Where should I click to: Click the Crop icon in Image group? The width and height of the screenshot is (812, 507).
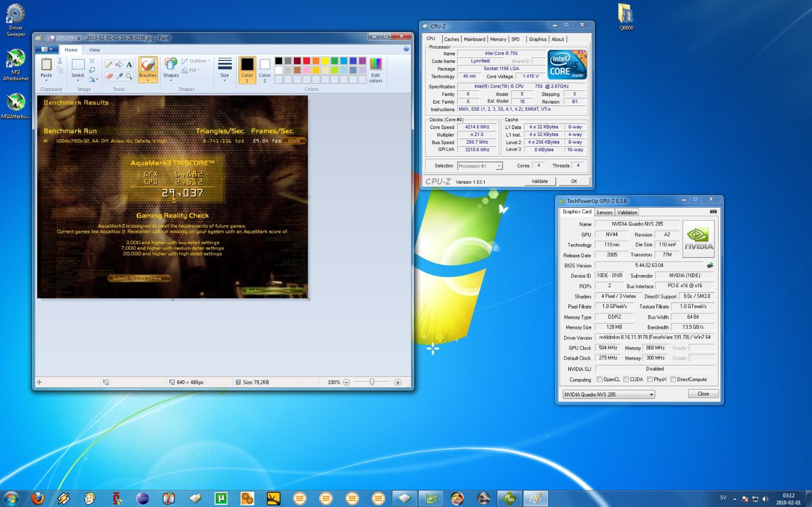92,60
